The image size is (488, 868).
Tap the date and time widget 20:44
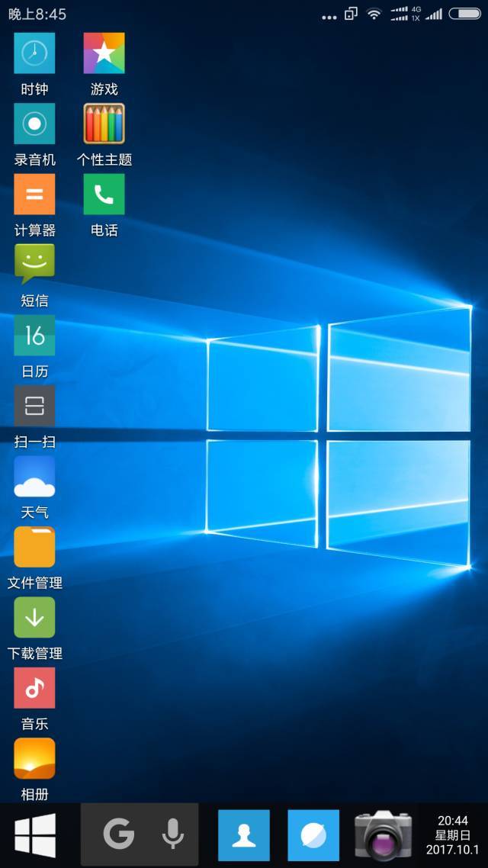click(x=453, y=834)
